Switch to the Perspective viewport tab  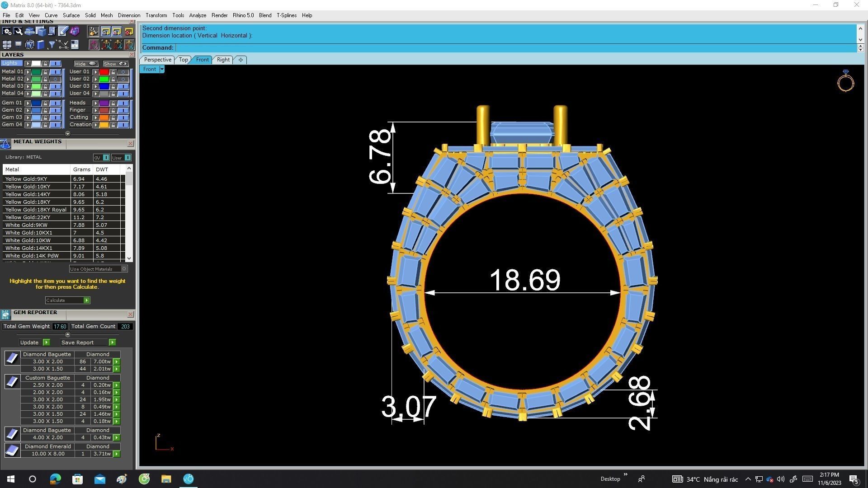click(x=157, y=60)
